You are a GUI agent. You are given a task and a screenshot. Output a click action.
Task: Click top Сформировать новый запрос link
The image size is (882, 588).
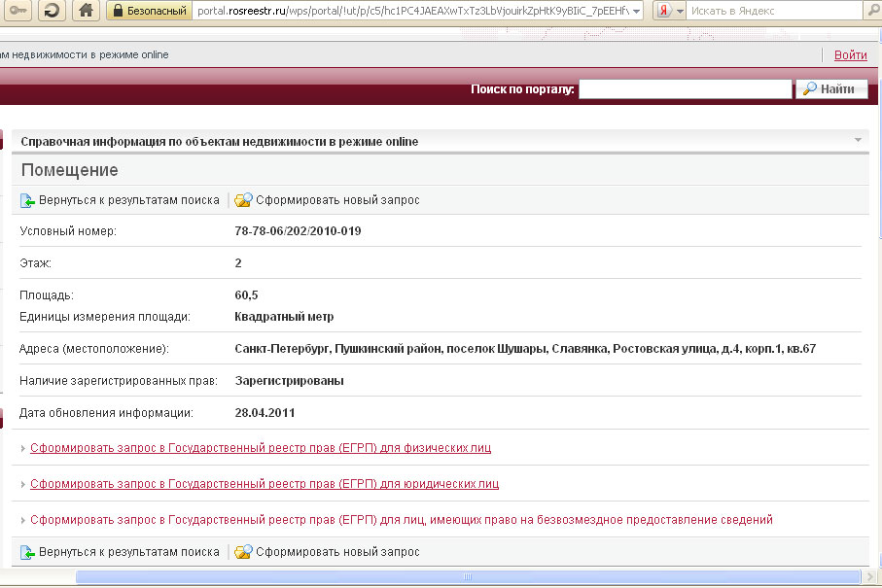click(337, 200)
